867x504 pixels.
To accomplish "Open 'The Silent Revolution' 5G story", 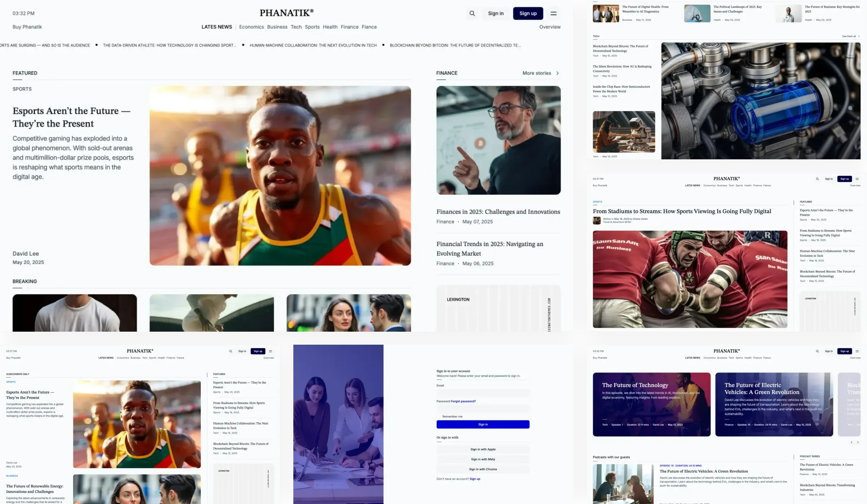I will pos(622,69).
